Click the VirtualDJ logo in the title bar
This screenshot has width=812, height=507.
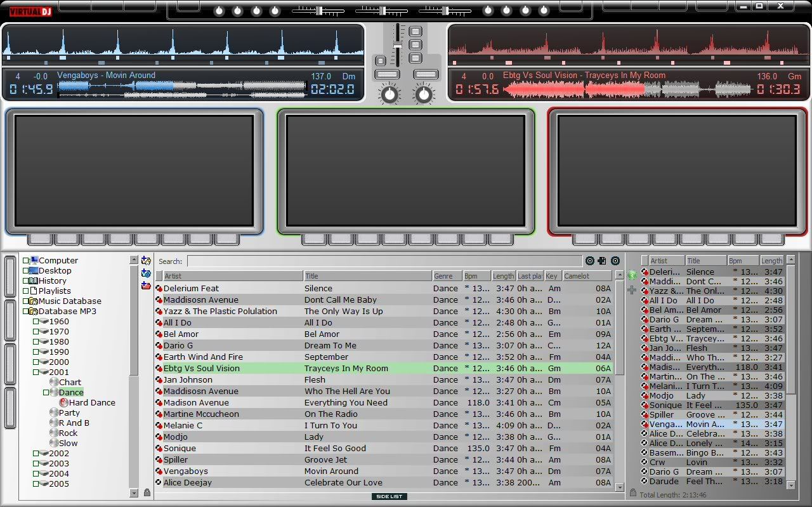point(30,11)
